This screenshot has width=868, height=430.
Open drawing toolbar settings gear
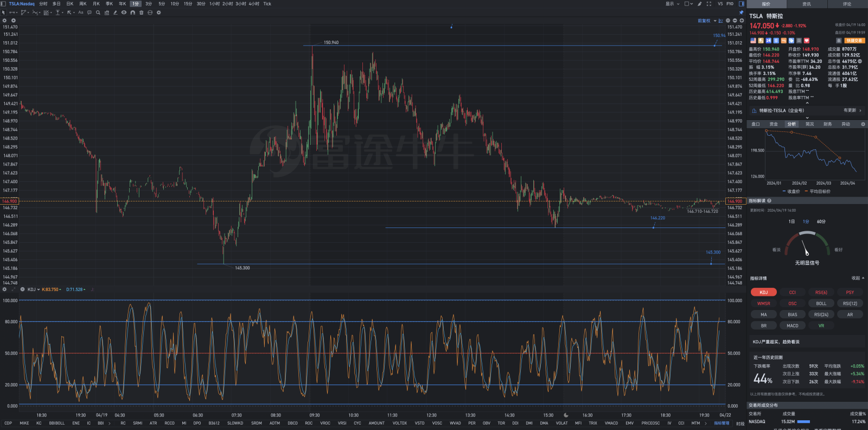click(x=158, y=12)
